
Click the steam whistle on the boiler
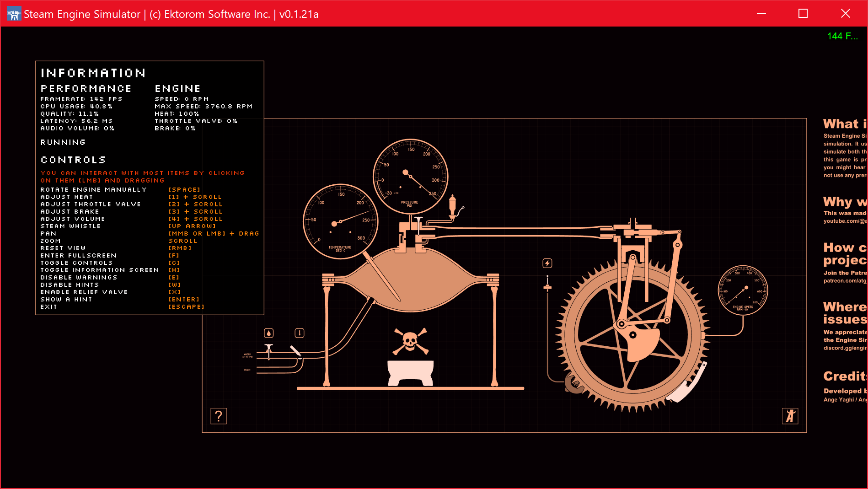453,206
